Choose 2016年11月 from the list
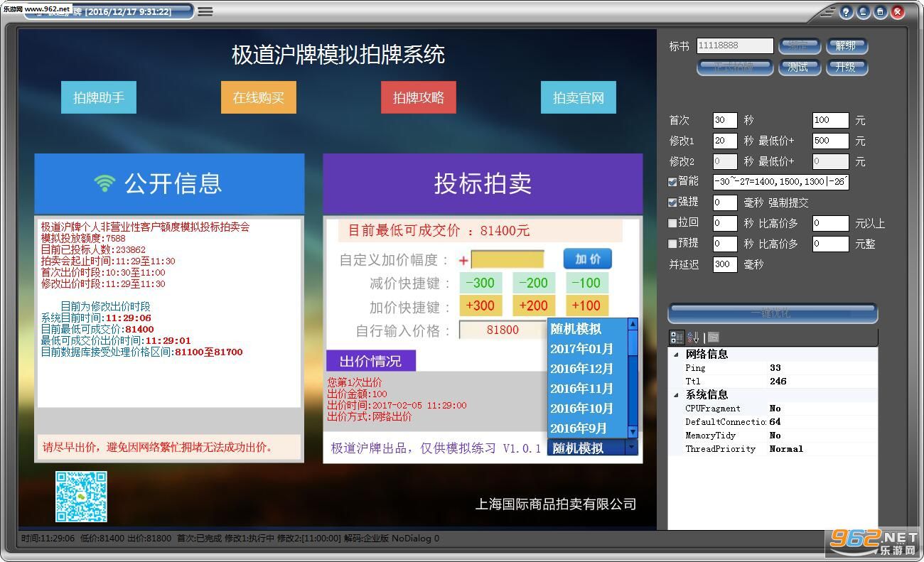Image resolution: width=924 pixels, height=562 pixels. pos(587,389)
